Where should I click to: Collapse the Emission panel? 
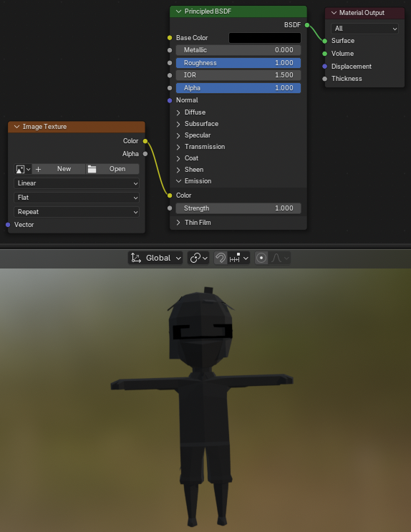click(x=178, y=181)
